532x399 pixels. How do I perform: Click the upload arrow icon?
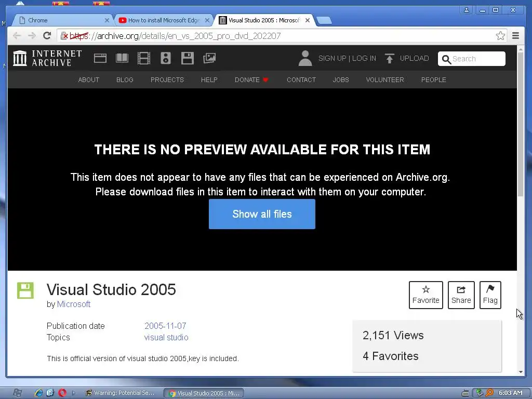[390, 58]
